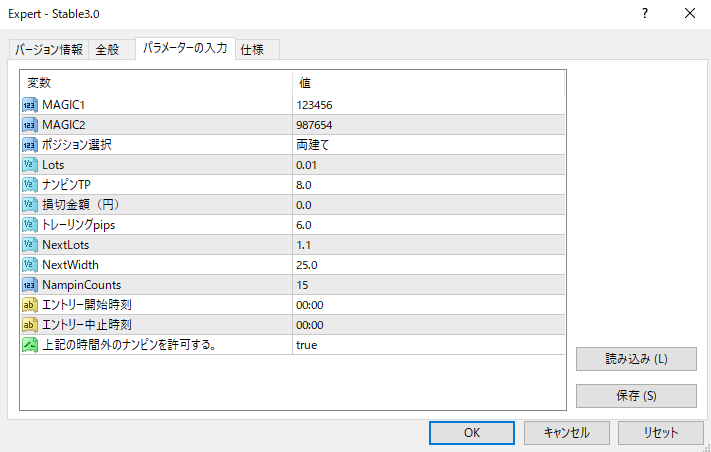711x452 pixels.
Task: Click the icon next to ポジション選択
Action: tap(30, 145)
